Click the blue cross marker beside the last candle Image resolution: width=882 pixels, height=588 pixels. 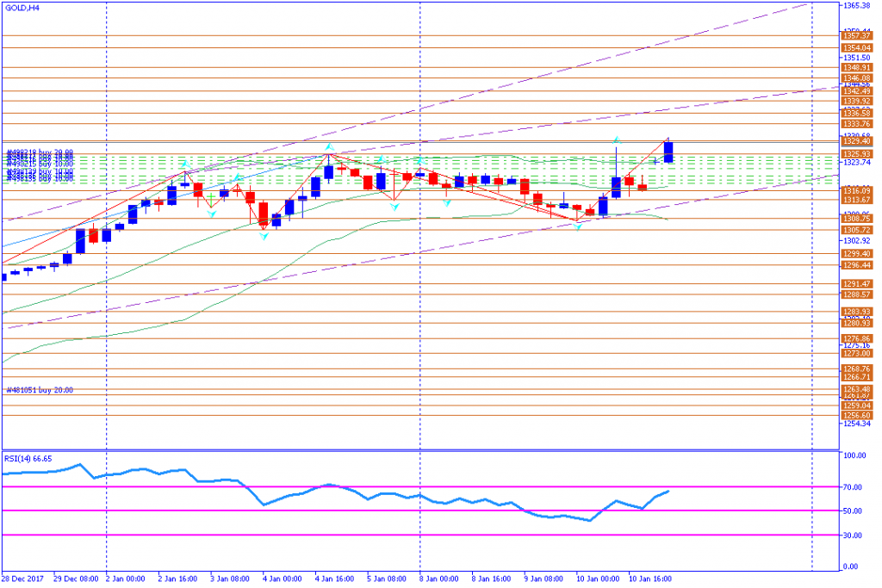(655, 161)
